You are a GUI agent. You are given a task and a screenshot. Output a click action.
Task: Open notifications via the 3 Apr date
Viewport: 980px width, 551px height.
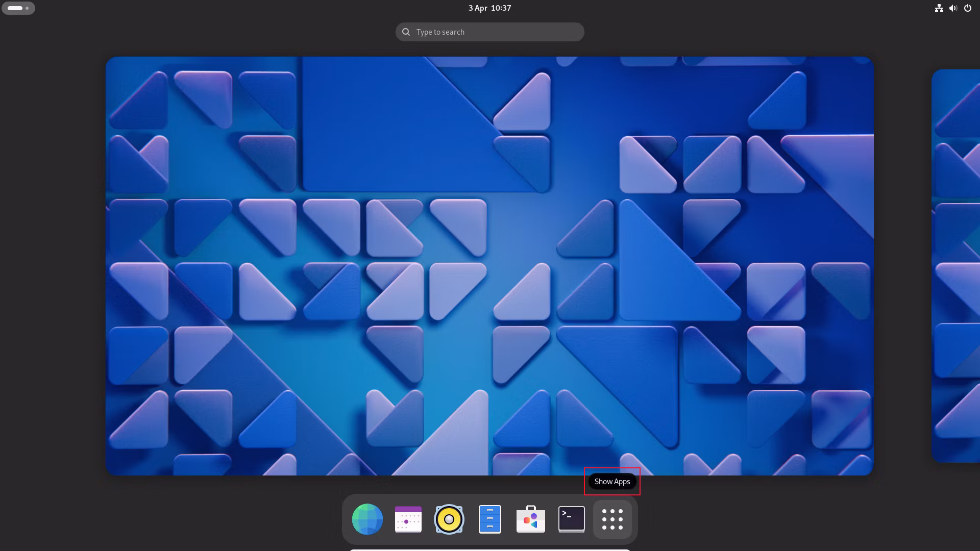point(478,8)
